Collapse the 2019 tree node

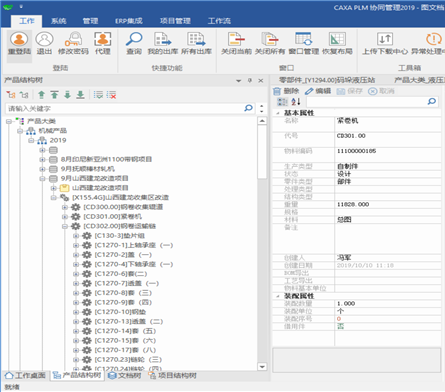click(31, 140)
